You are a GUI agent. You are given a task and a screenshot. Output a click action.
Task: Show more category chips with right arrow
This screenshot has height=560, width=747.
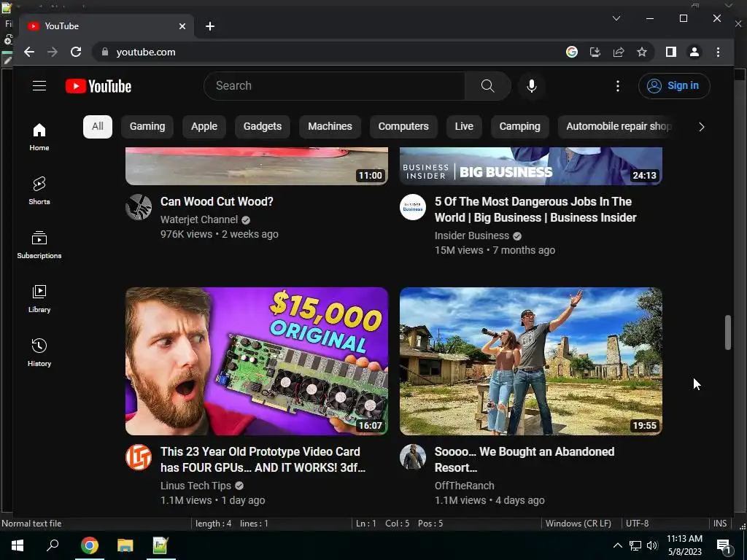pyautogui.click(x=701, y=127)
